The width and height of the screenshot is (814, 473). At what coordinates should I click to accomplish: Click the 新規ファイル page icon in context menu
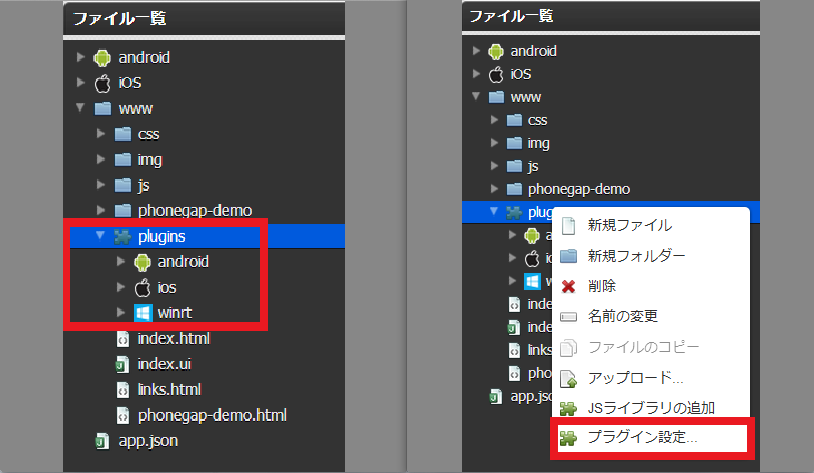click(569, 226)
